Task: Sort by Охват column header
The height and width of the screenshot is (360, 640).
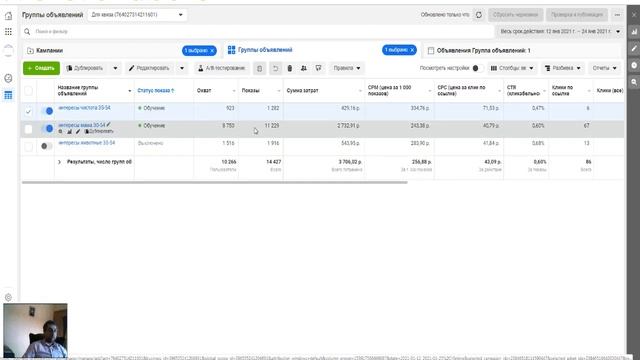Action: pos(204,90)
